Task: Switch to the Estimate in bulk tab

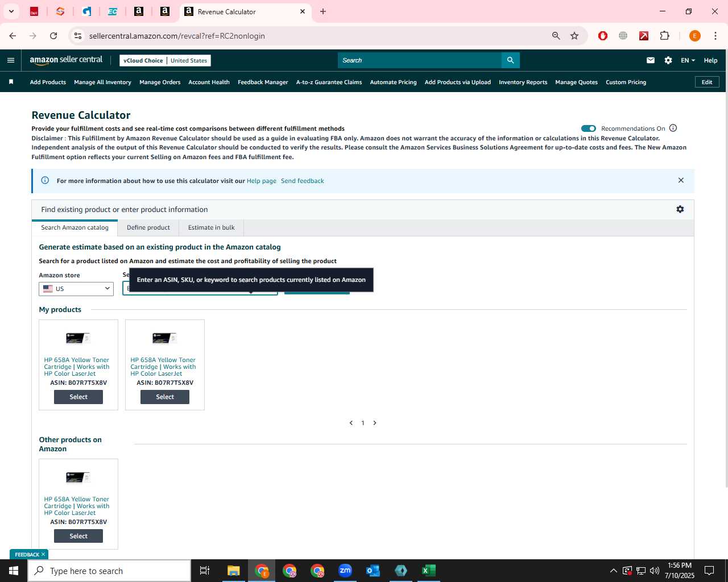Action: pos(211,227)
